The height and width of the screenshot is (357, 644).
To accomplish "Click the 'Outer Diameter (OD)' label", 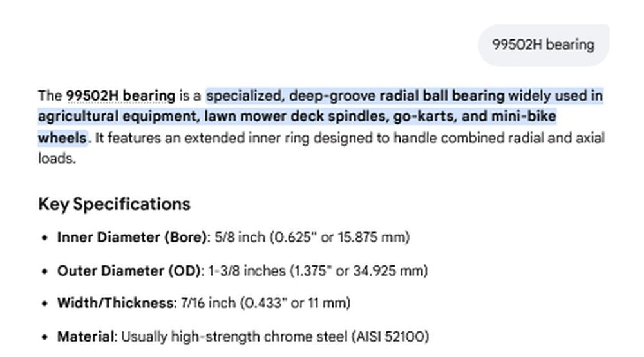I will [x=129, y=271].
